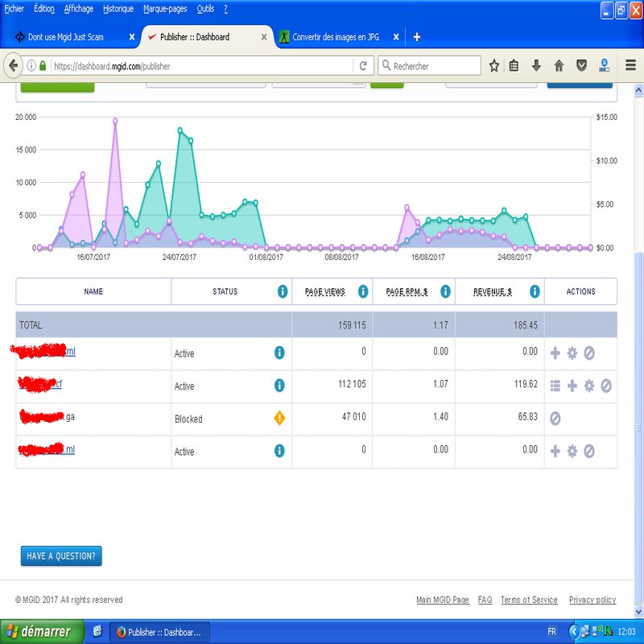This screenshot has width=644, height=644.
Task: Click the orange warning icon in Blocked row
Action: pyautogui.click(x=279, y=418)
